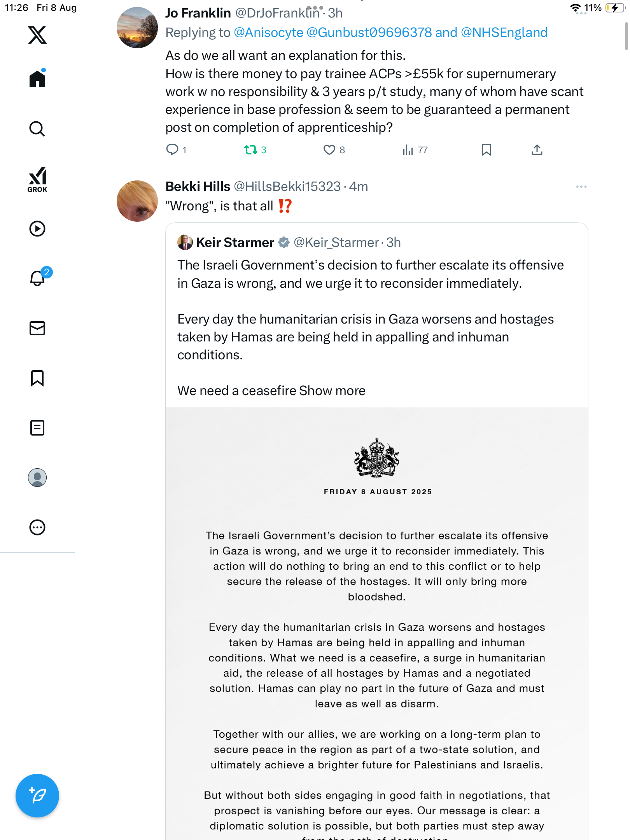Open Bookmarks in the sidebar
This screenshot has width=630, height=840.
point(37,378)
